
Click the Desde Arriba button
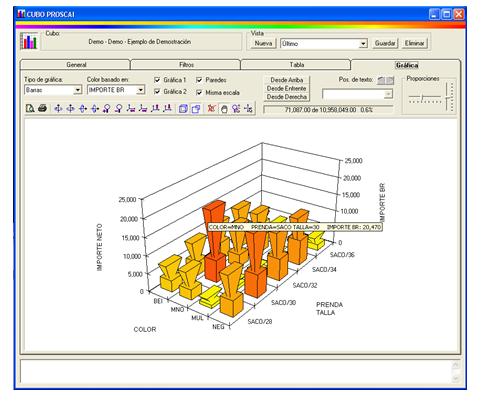(x=287, y=80)
